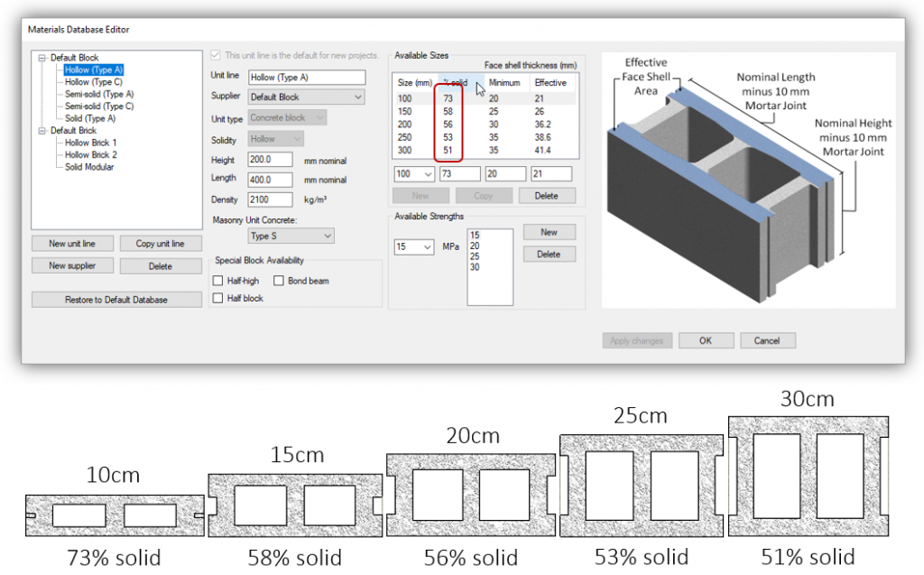Click the Copy unit line button

tap(161, 244)
